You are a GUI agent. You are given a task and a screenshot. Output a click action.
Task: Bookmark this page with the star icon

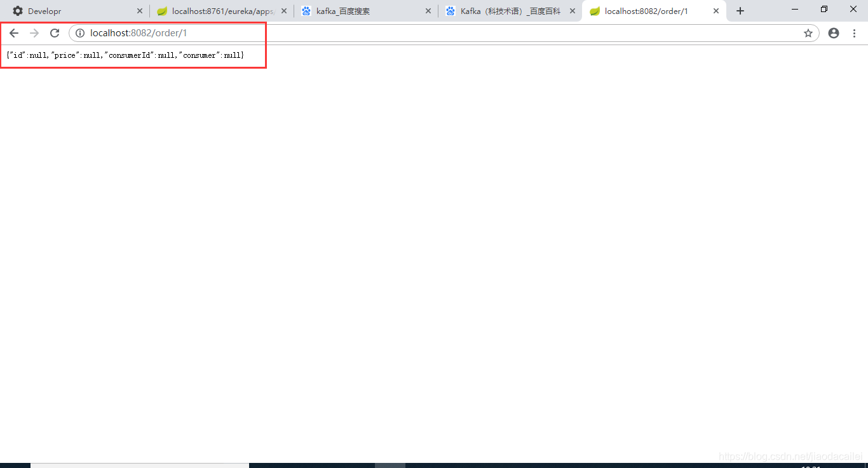(x=808, y=33)
